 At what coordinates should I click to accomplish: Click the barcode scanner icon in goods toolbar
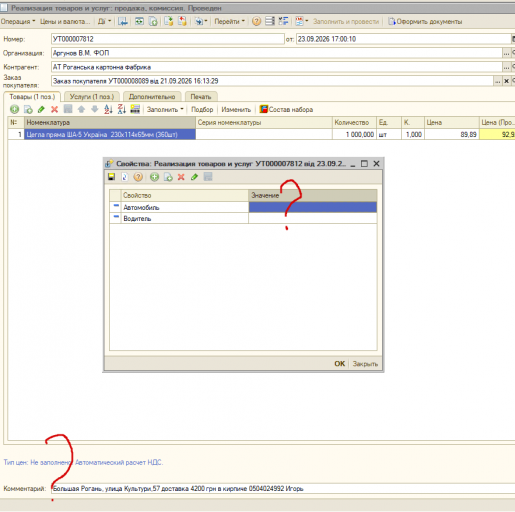coord(135,109)
